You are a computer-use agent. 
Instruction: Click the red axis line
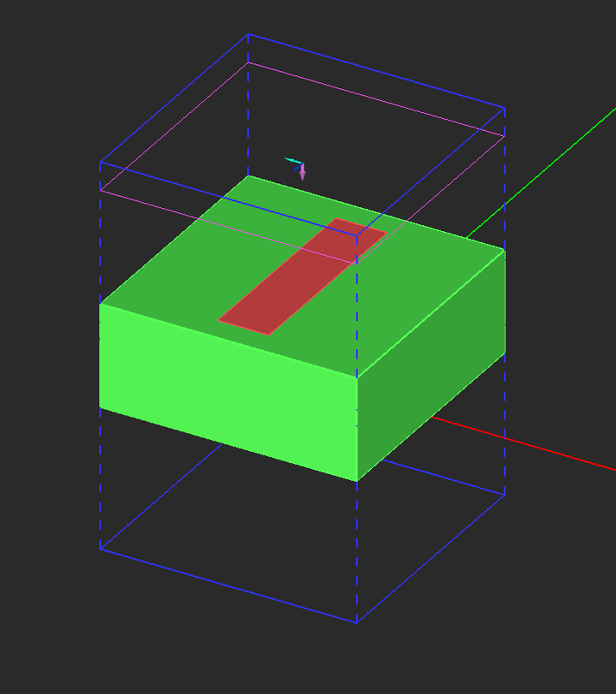click(524, 443)
